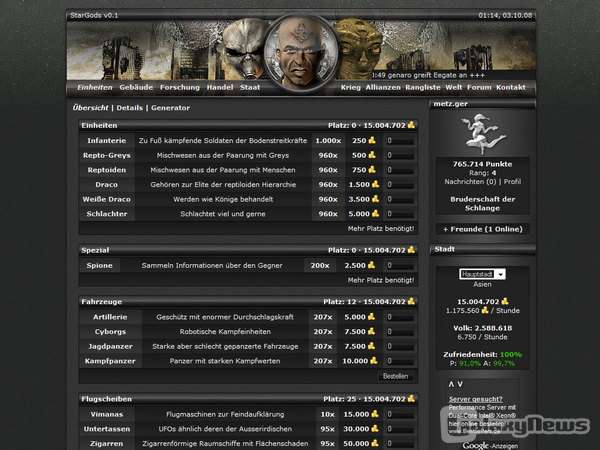
Task: Click the Kampfpanzer quantity field
Action: click(x=399, y=361)
